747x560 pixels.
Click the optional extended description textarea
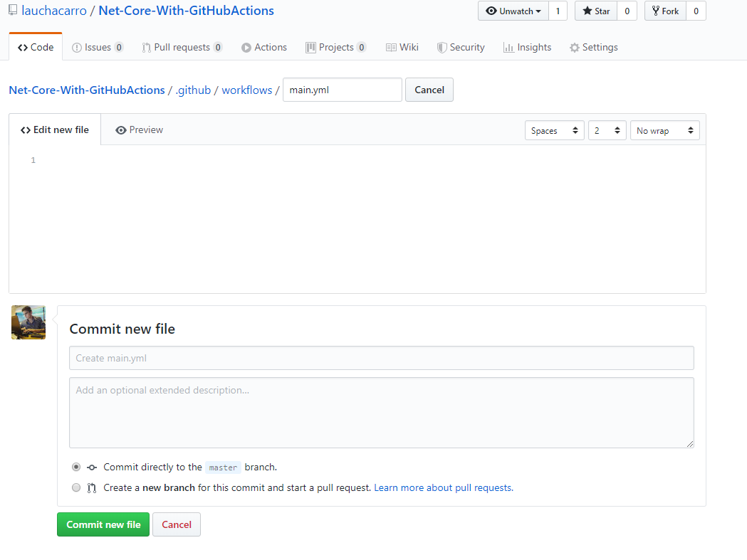pos(382,413)
